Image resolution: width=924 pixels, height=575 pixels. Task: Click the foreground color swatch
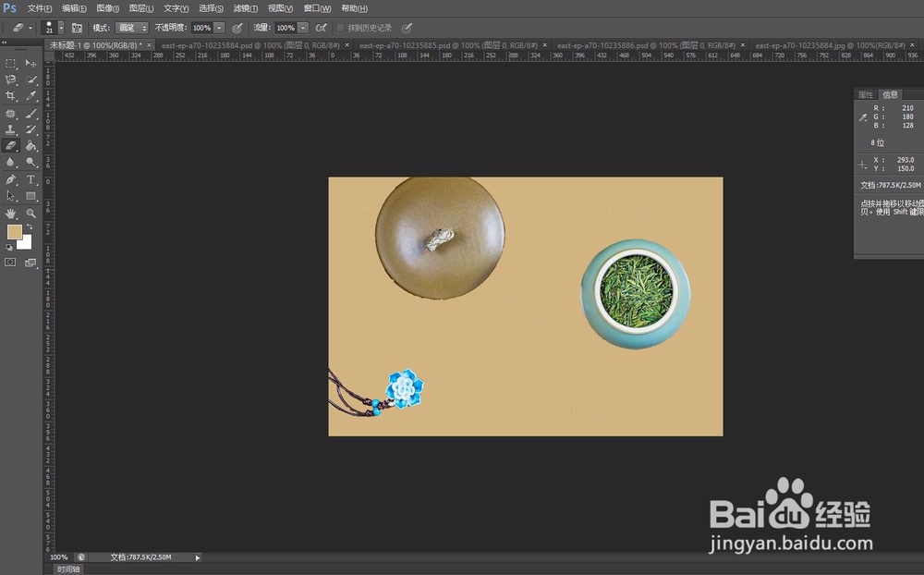(x=14, y=232)
